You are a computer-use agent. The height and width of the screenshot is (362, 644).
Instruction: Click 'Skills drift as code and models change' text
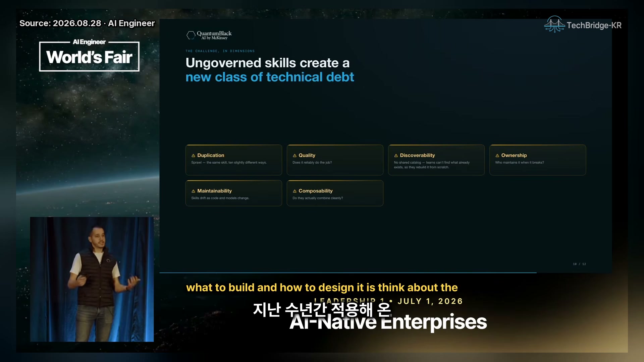pyautogui.click(x=220, y=198)
